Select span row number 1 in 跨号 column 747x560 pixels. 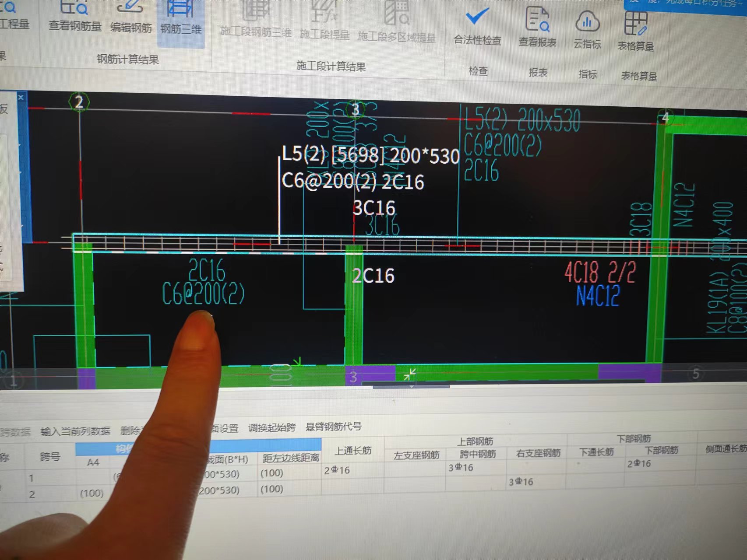click(31, 478)
